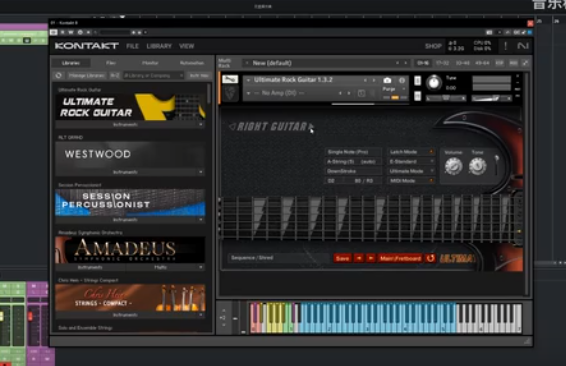The height and width of the screenshot is (366, 566).
Task: Select rack page 17-32
Action: (x=443, y=63)
